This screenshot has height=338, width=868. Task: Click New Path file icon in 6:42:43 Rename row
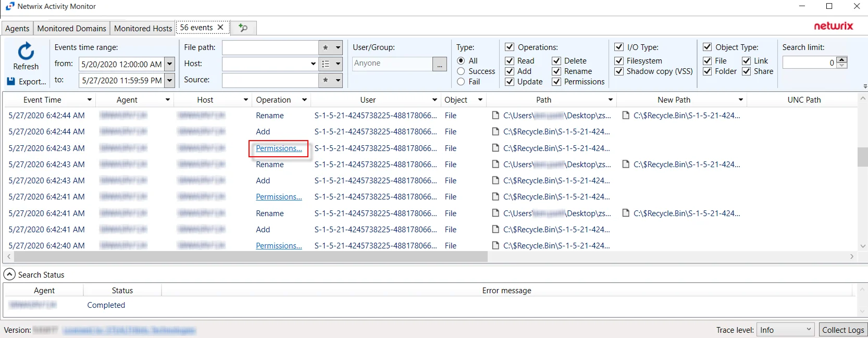(x=626, y=164)
